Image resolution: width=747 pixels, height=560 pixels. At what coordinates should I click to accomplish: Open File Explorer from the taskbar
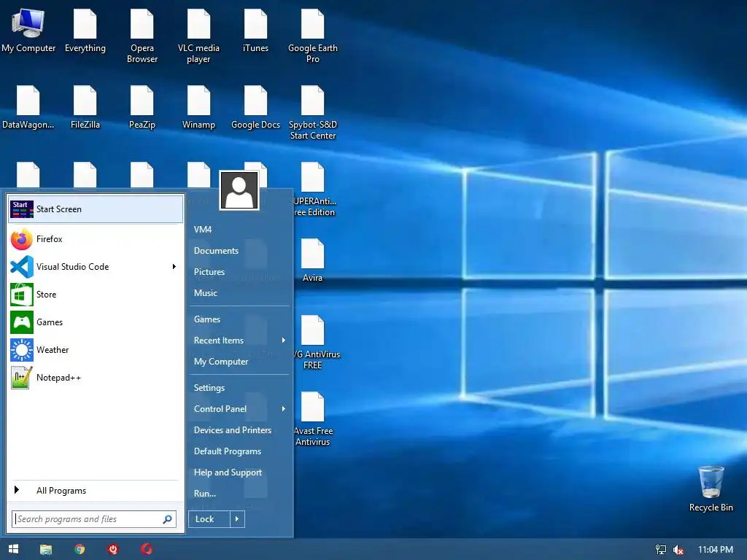point(46,549)
